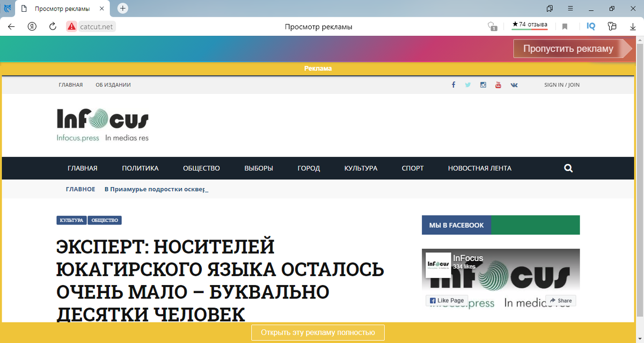
Task: Open site search with the magnifier icon
Action: coord(568,168)
